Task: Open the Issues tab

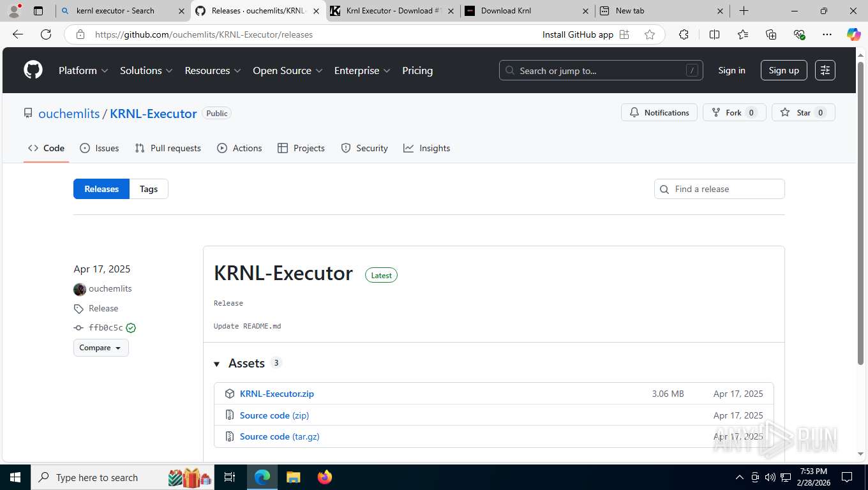Action: coord(100,148)
